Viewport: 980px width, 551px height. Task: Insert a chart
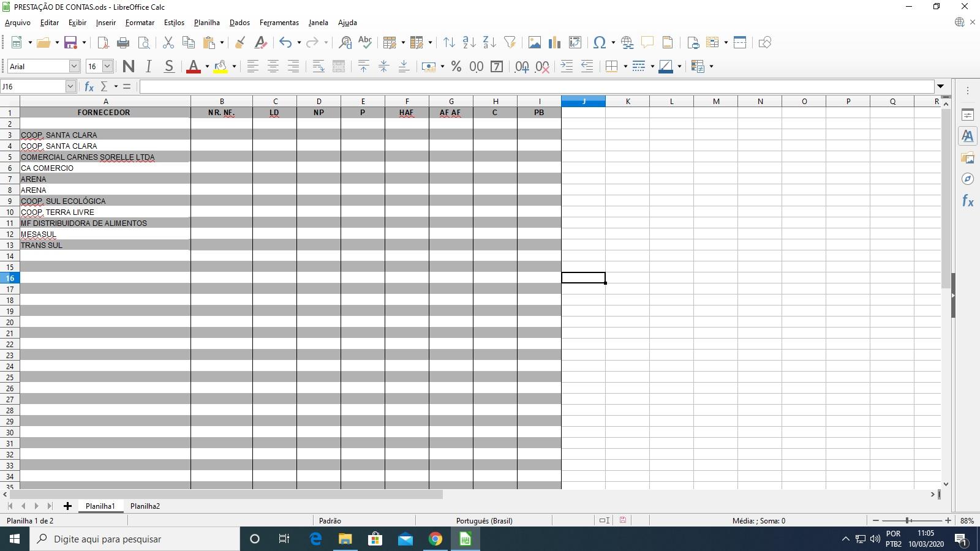pyautogui.click(x=555, y=42)
